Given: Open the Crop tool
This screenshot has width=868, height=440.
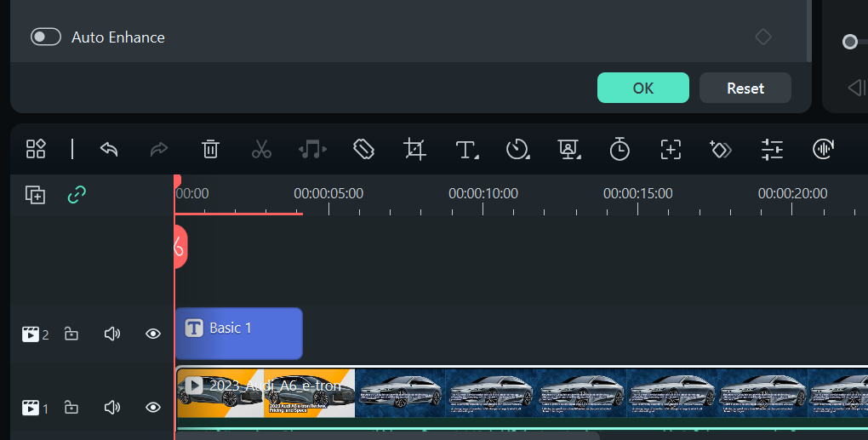Looking at the screenshot, I should tap(414, 149).
